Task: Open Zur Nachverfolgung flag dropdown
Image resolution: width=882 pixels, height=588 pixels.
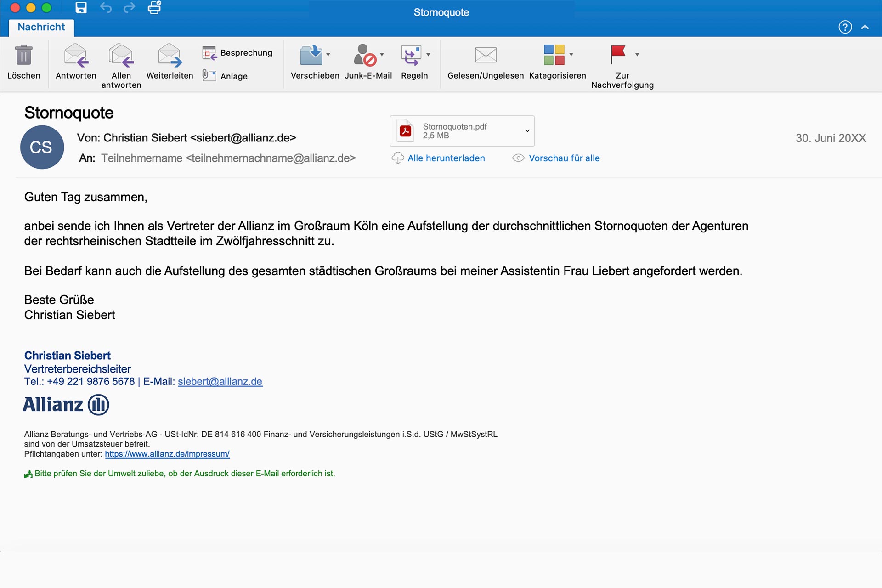Action: pyautogui.click(x=637, y=55)
